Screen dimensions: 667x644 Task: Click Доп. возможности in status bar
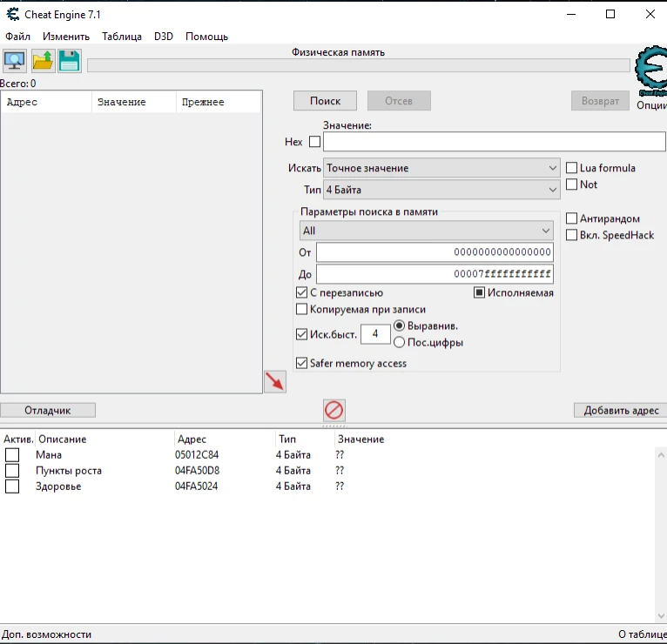pyautogui.click(x=46, y=634)
